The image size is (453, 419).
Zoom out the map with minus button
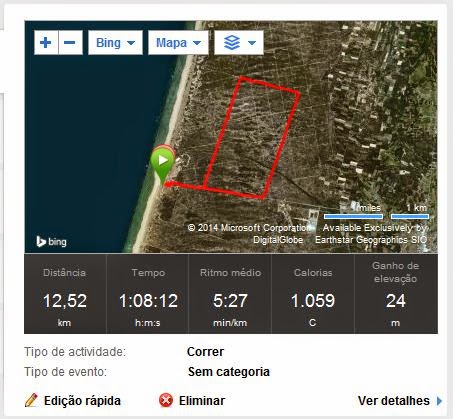coord(70,43)
